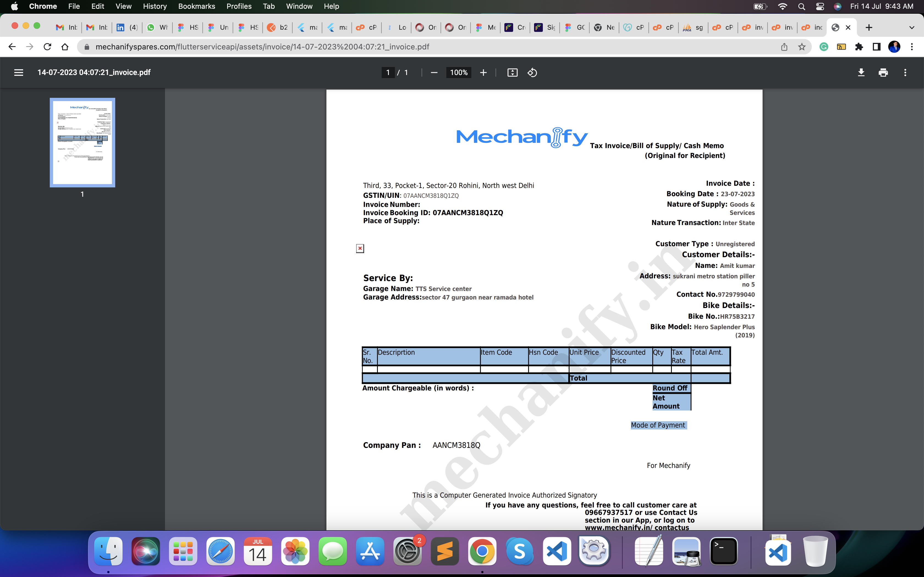924x577 pixels.
Task: Rotate the PDF page counterclockwise
Action: (532, 73)
